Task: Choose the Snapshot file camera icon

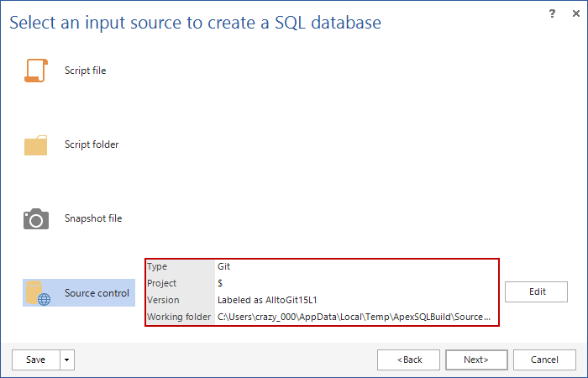Action: (x=36, y=219)
